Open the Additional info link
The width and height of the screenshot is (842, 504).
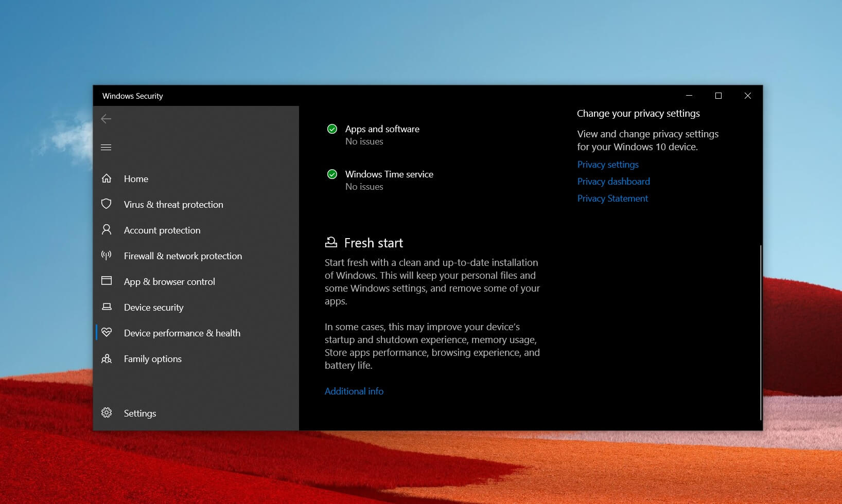354,391
